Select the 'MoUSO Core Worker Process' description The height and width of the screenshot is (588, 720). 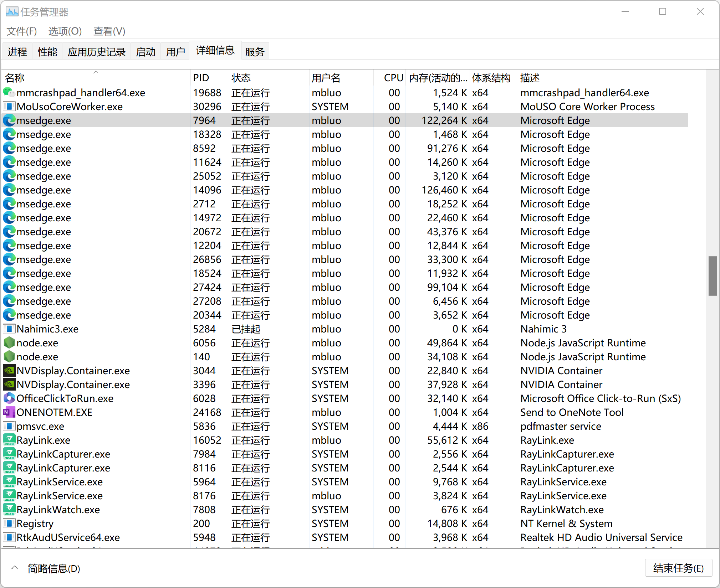(x=588, y=107)
